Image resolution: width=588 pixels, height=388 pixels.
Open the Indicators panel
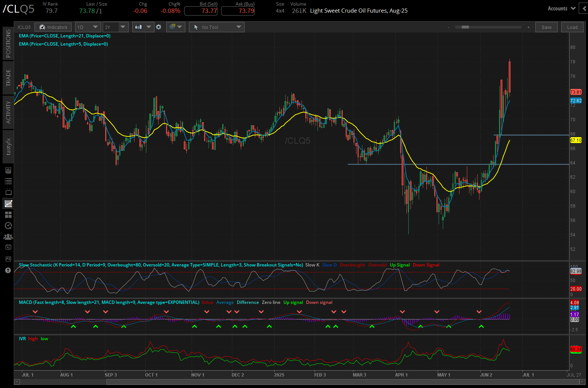(53, 27)
